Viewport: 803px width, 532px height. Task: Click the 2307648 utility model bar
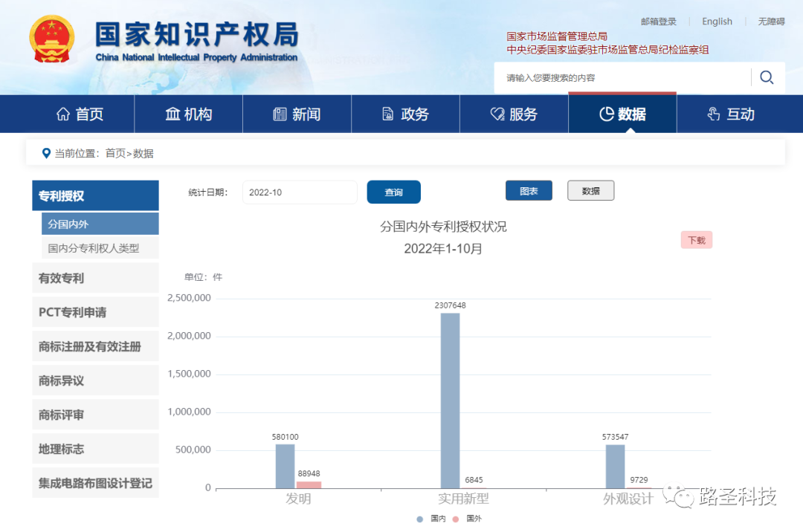point(450,400)
